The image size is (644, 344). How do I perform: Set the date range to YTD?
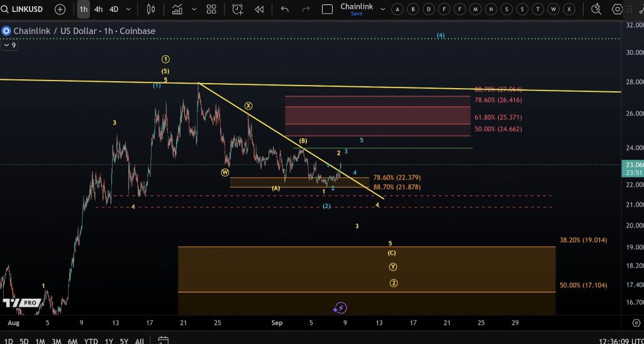[91, 341]
